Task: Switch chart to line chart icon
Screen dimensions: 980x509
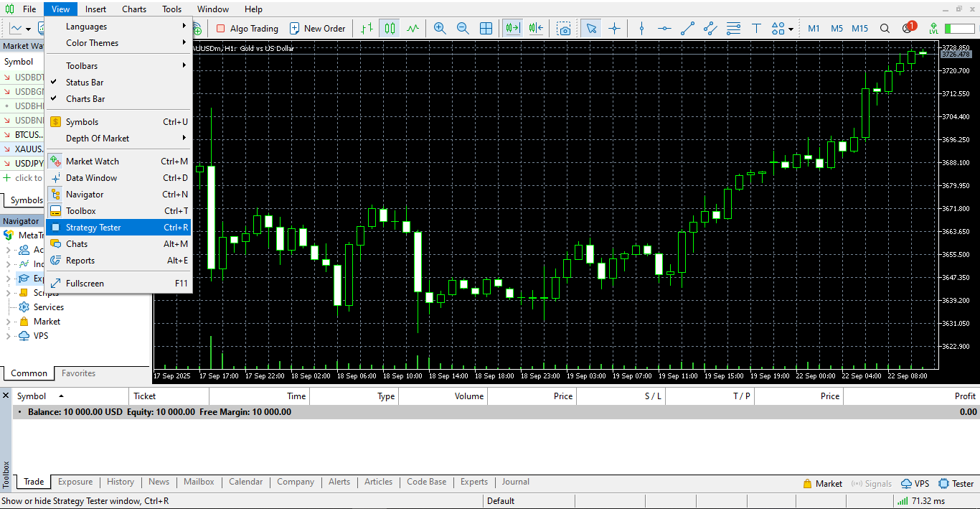Action: click(x=413, y=29)
